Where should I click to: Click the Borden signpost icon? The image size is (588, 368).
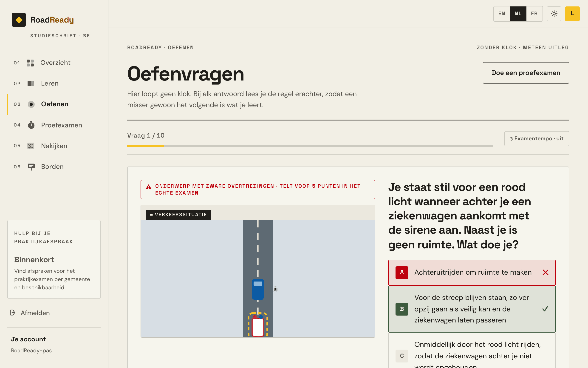click(x=31, y=167)
